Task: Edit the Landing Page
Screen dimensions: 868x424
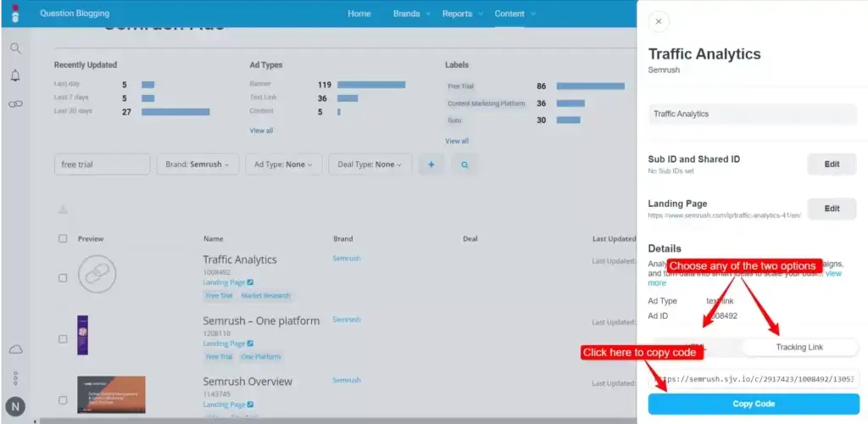Action: coord(832,209)
